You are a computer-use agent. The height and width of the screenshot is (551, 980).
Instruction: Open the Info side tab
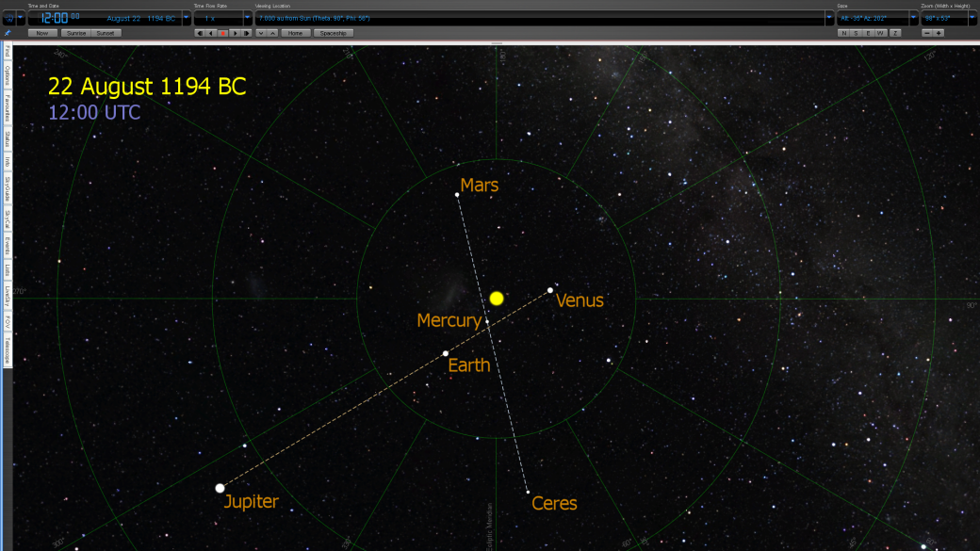coord(8,162)
